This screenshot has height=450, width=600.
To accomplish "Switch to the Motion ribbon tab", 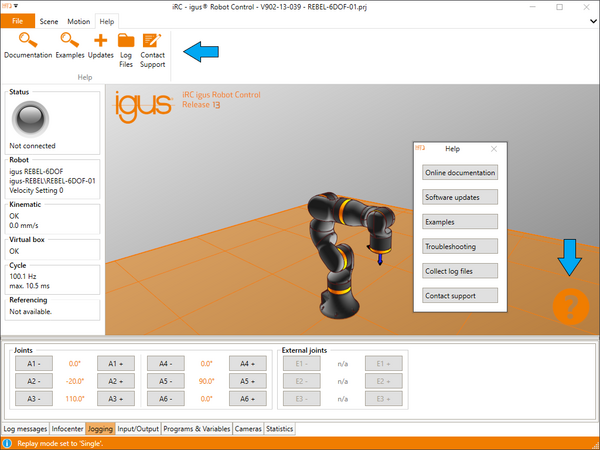I will [77, 20].
